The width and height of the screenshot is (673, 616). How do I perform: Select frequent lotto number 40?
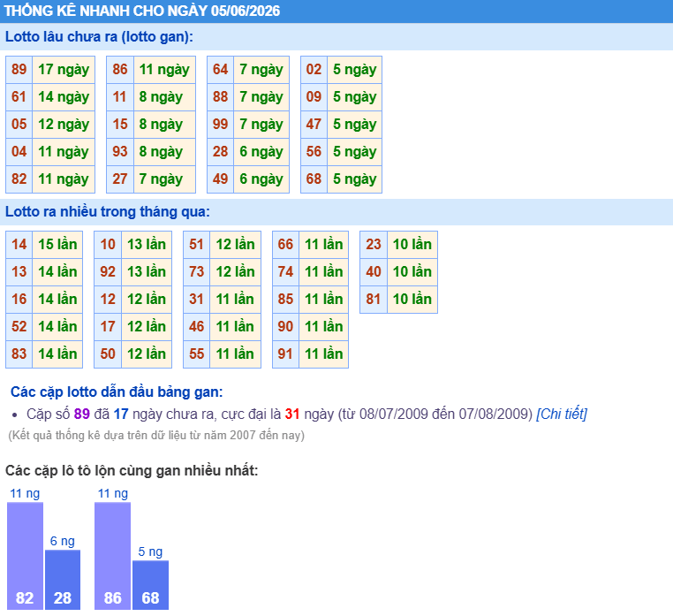(374, 272)
